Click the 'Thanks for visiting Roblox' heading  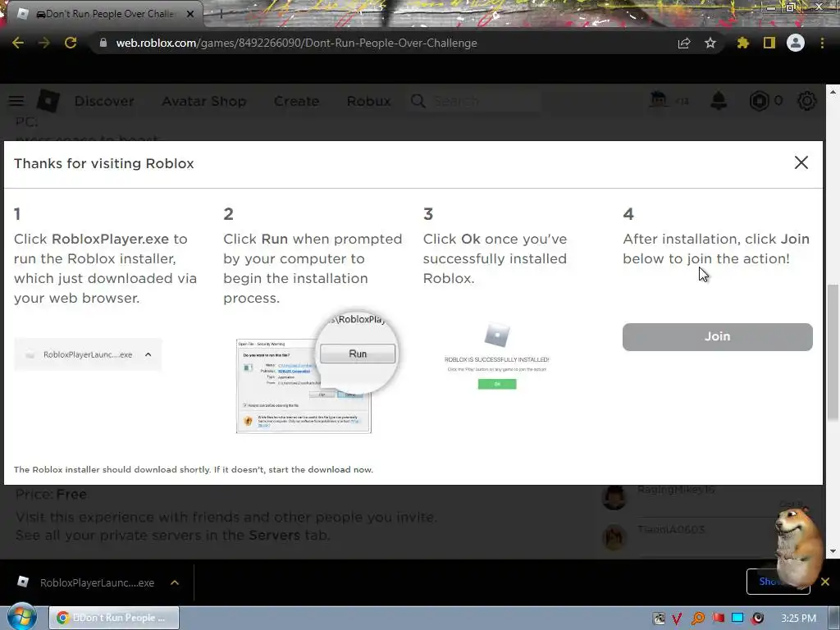(x=104, y=163)
